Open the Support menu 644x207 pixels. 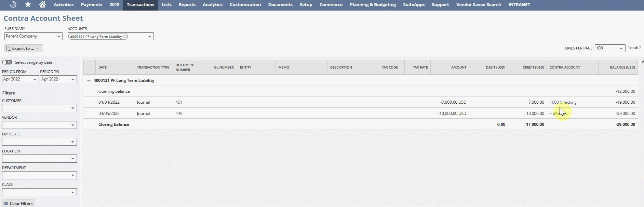coord(440,4)
